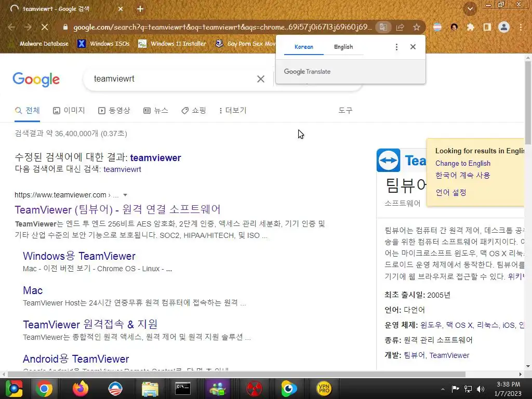Stop loading the page

(x=45, y=27)
